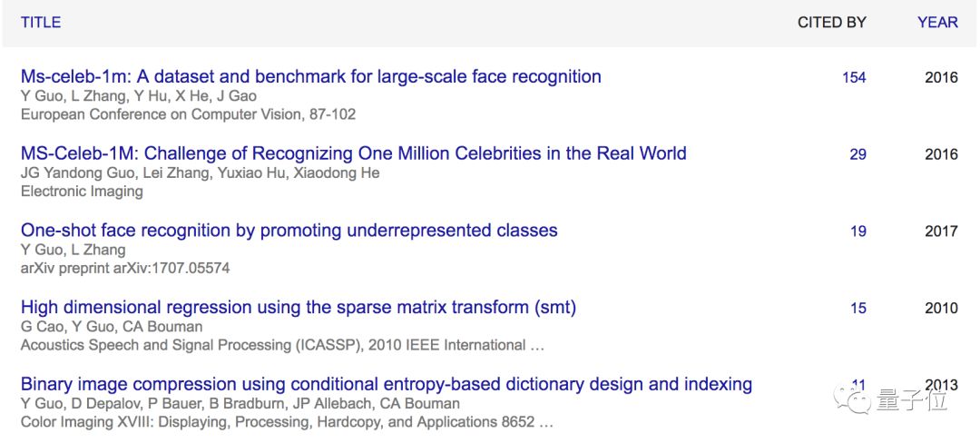The width and height of the screenshot is (980, 443).
Task: Click the Color Imaging XVIII venue text
Action: 286,422
